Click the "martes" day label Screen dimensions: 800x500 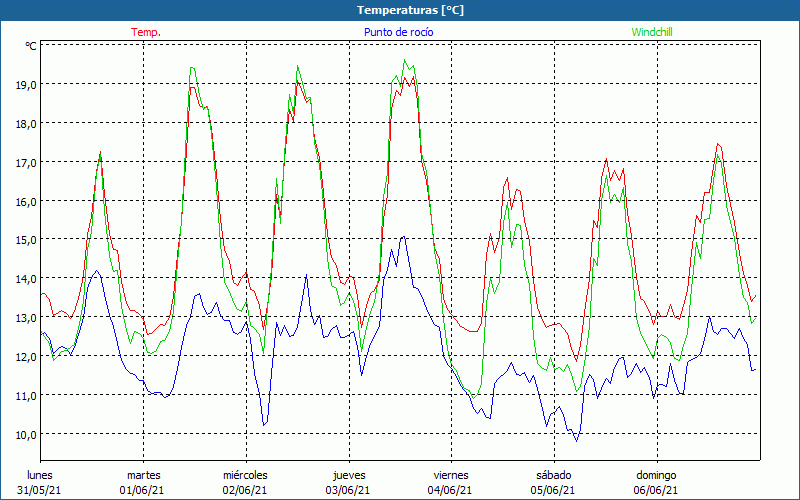click(143, 475)
